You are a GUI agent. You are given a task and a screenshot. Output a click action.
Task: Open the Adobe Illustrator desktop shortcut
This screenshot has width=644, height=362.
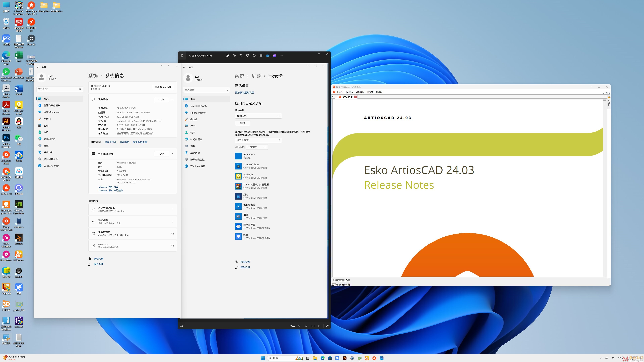coord(6,124)
